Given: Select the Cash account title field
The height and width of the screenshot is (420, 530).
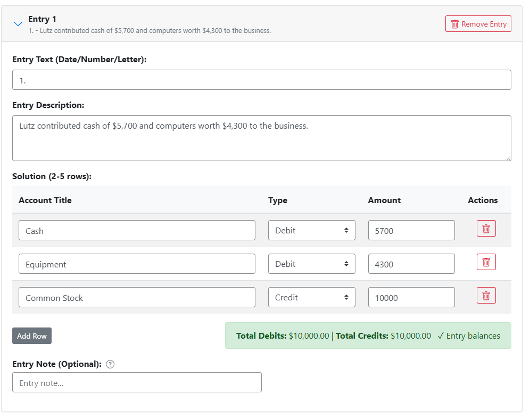Looking at the screenshot, I should [x=137, y=230].
